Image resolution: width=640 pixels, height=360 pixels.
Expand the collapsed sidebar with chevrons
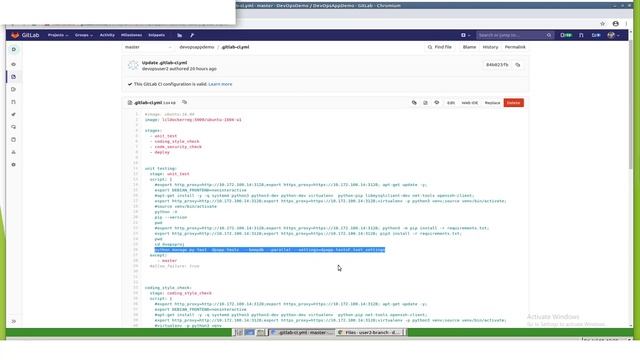pos(13,322)
